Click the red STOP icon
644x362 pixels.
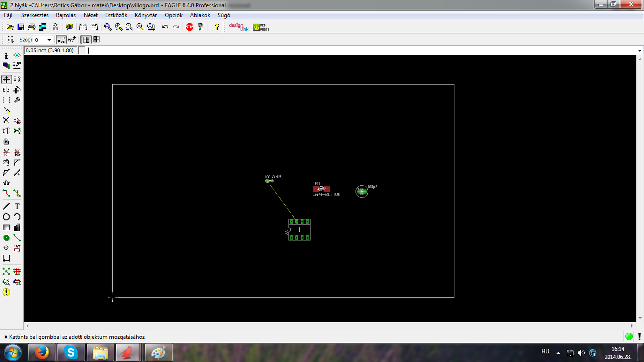[x=190, y=27]
